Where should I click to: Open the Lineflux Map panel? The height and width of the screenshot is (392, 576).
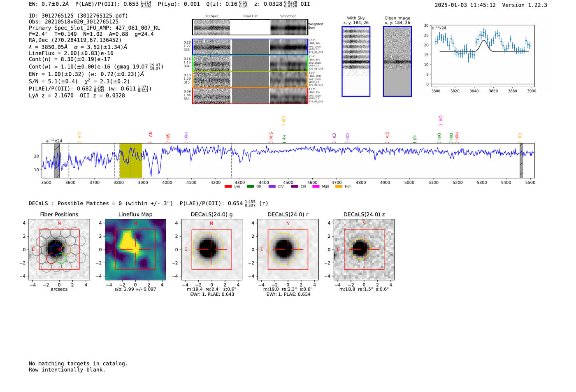click(135, 249)
